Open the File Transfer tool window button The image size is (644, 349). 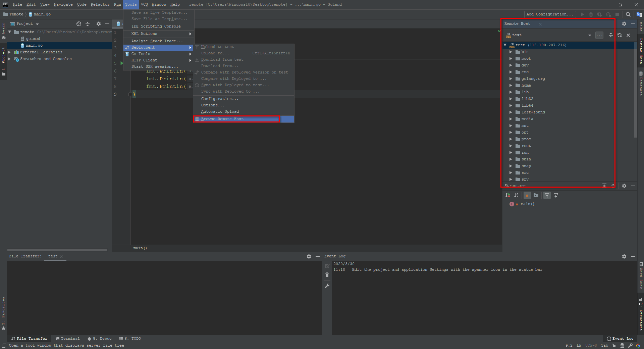29,339
